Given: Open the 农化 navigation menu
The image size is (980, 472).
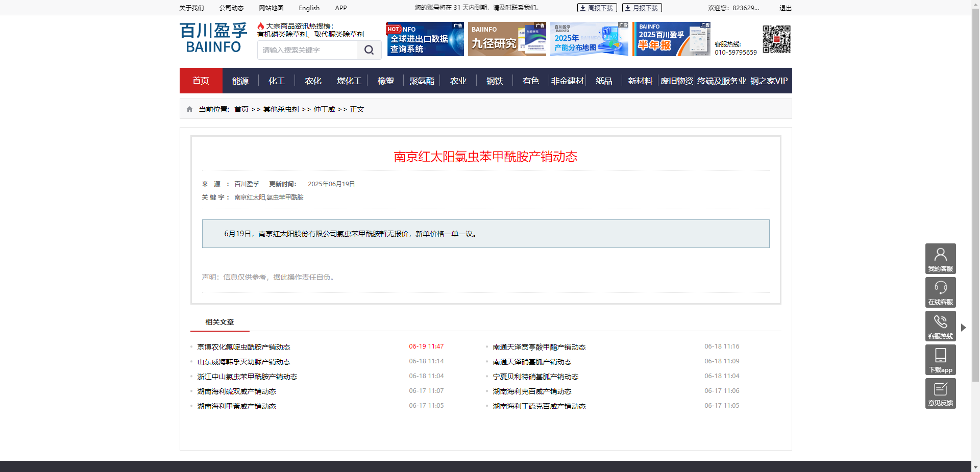Looking at the screenshot, I should click(313, 81).
